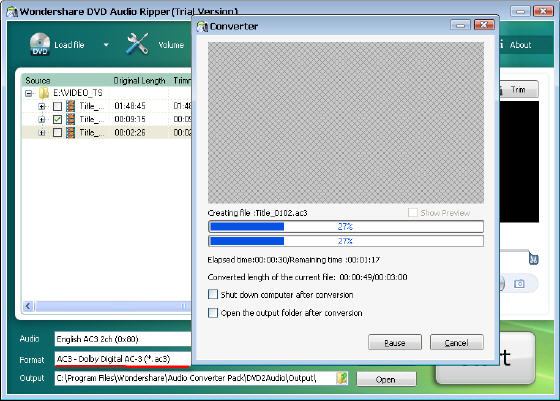This screenshot has width=560, height=401.
Task: Close the Converter dialog
Action: click(484, 25)
